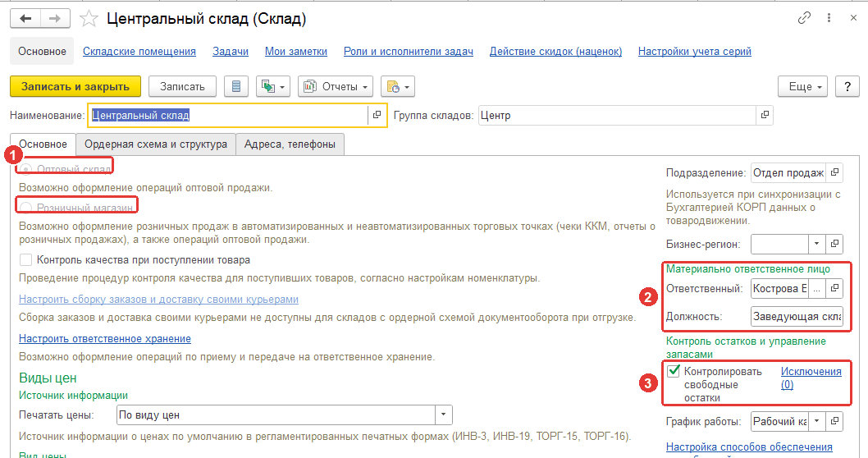Viewport: 868px width, 458px height.
Task: Close the Центральный склад form
Action: click(x=853, y=18)
